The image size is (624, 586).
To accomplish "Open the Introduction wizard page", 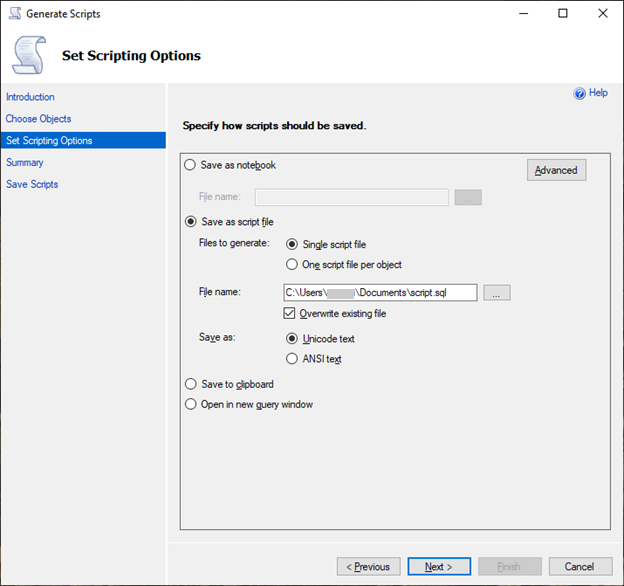I will (x=30, y=97).
